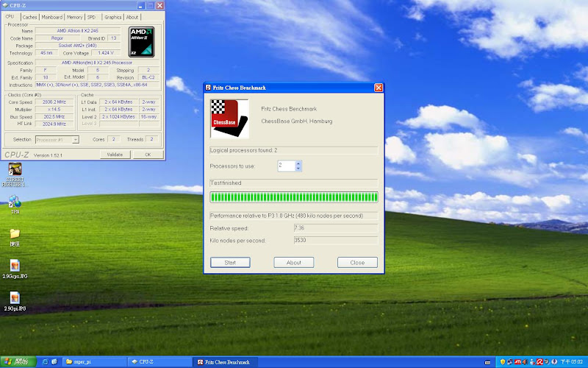Click the Multiplier value 'x 14.5'

(x=54, y=109)
